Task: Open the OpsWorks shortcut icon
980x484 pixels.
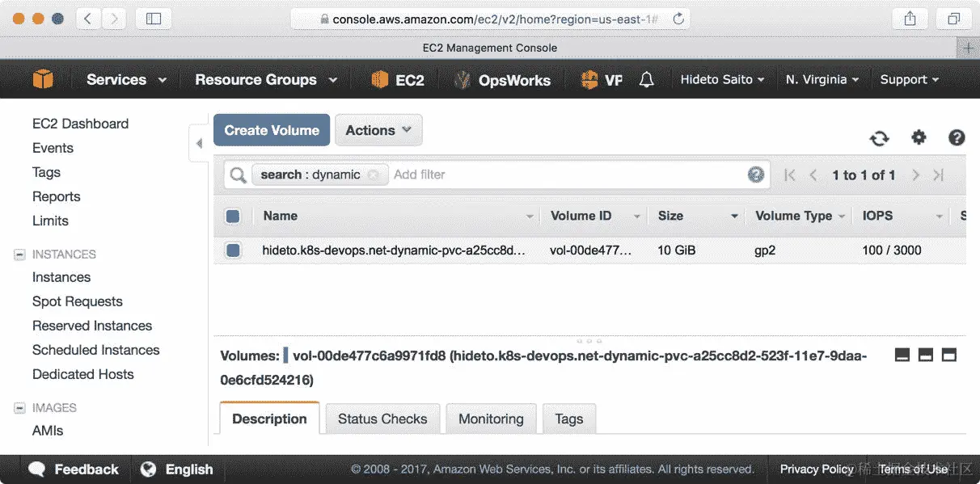Action: pyautogui.click(x=462, y=79)
